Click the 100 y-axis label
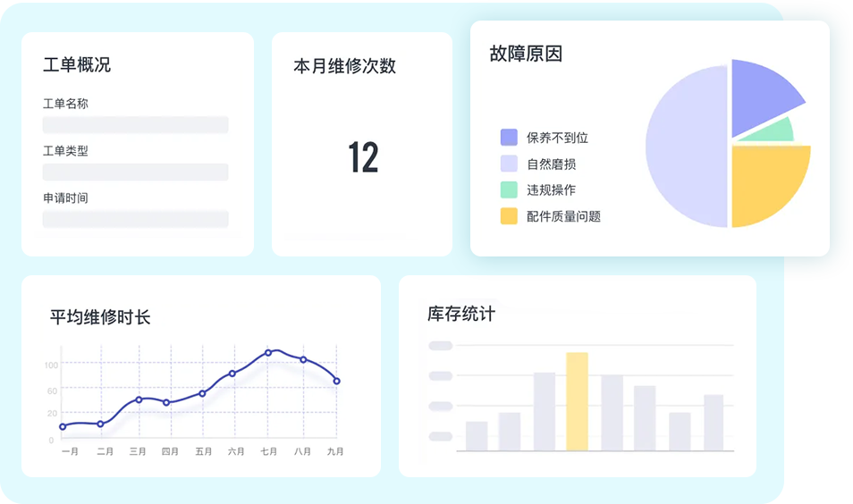 tap(51, 365)
